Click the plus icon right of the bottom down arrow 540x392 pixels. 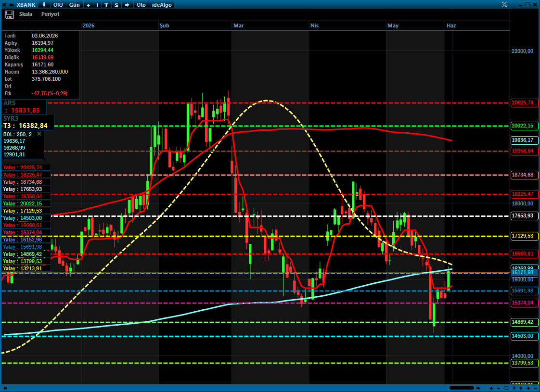tap(528, 388)
